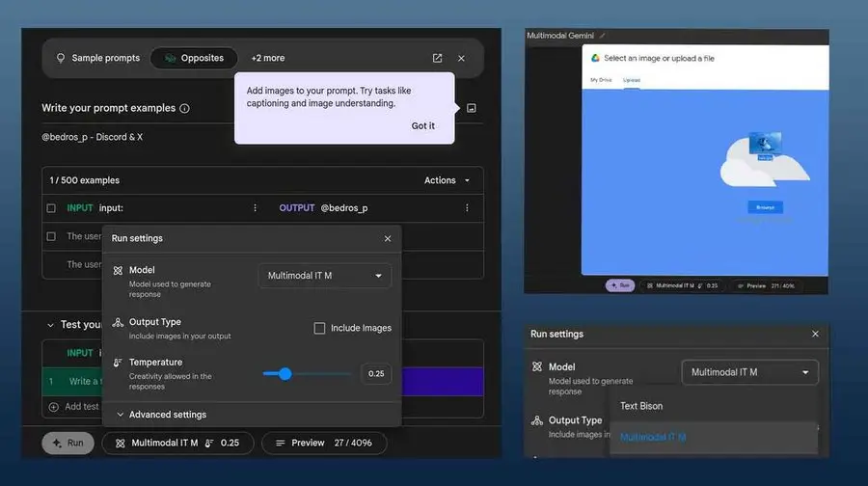The height and width of the screenshot is (486, 868).
Task: Click the add image icon beside prompt examples
Action: [x=471, y=108]
